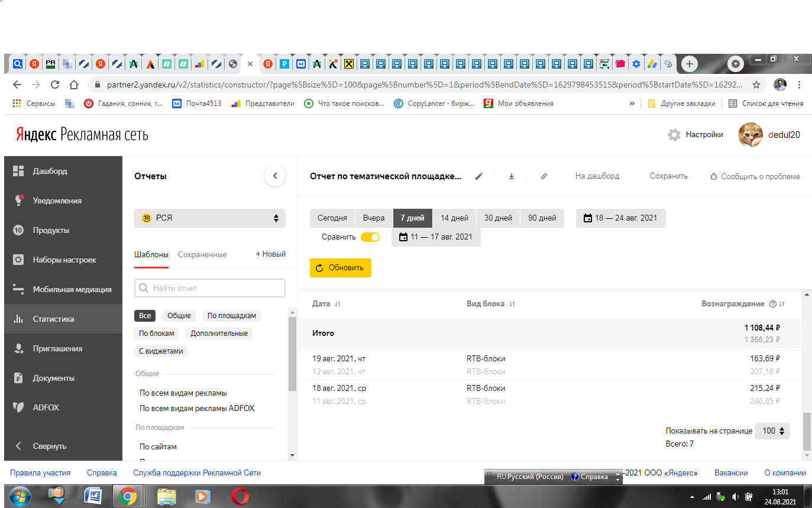Click the Найти отчет search field
Screen dimensions: 812x508
pyautogui.click(x=210, y=288)
